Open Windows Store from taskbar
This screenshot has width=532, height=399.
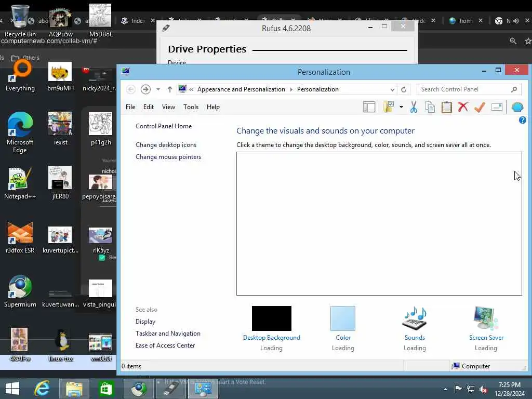[106, 389]
